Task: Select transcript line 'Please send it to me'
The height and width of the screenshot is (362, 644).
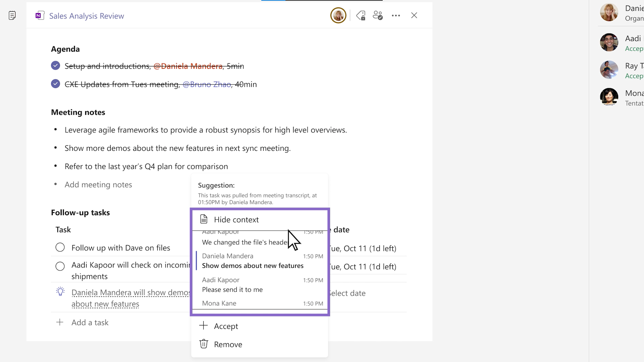Action: pos(232,290)
